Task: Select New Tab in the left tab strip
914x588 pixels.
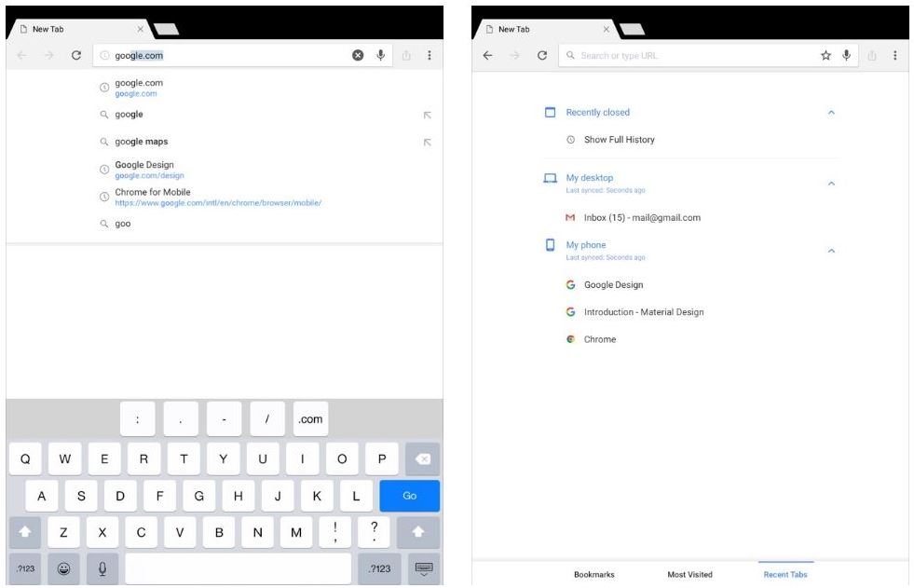Action: coord(78,29)
